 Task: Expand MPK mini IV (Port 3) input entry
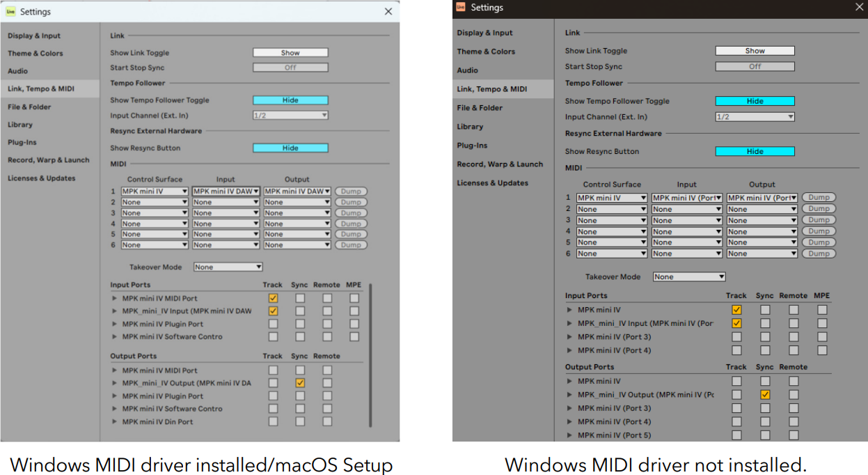point(569,337)
